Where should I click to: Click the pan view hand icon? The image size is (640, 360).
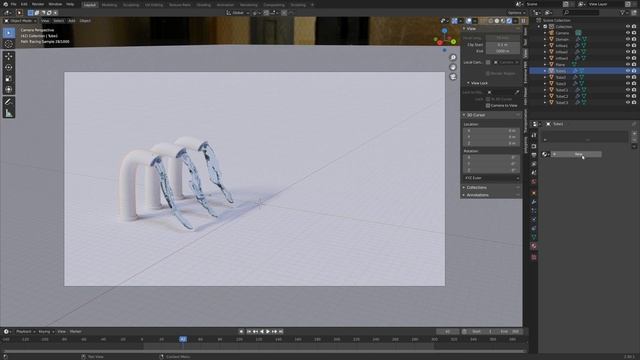(453, 67)
